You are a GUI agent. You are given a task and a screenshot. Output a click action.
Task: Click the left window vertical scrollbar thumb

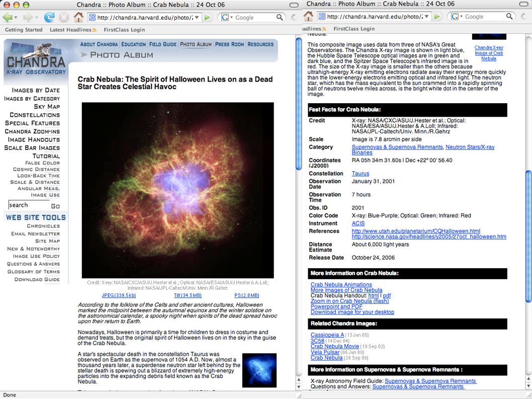pos(299,104)
